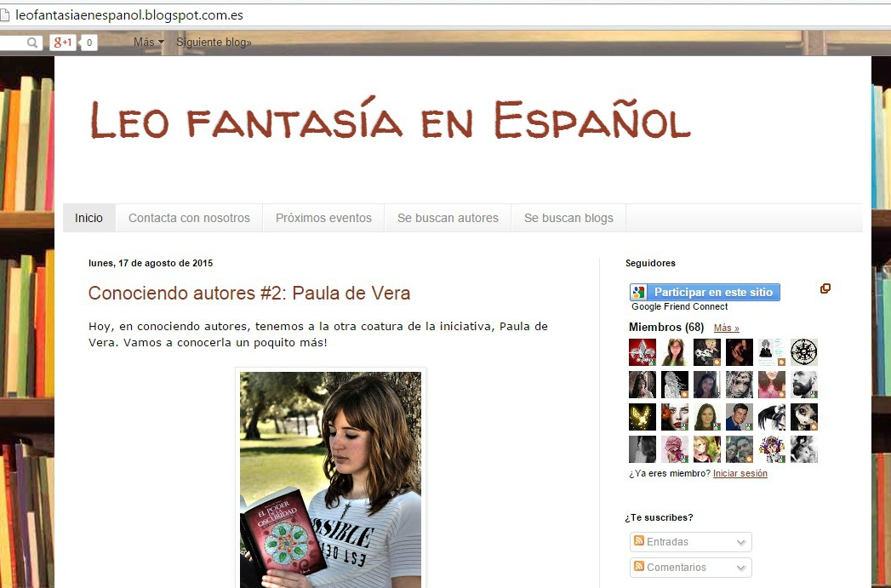Click the Iniciar sesión link
This screenshot has width=891, height=588.
(x=740, y=473)
